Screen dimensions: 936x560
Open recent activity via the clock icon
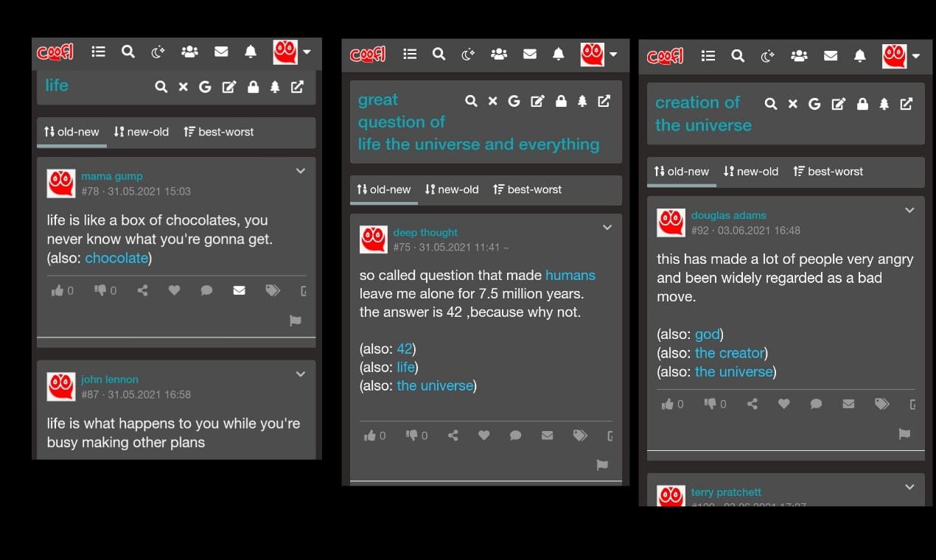point(158,52)
